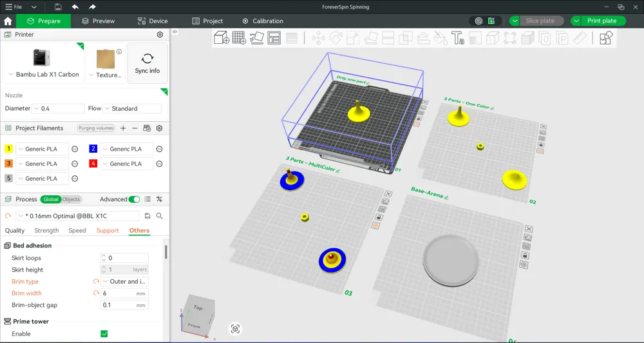The image size is (644, 343).
Task: Select the Move tool in toolbar
Action: [318, 38]
